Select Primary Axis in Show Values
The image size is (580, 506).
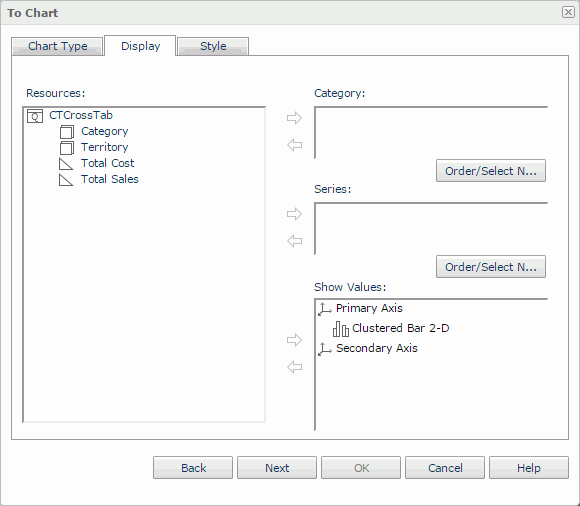click(x=369, y=308)
